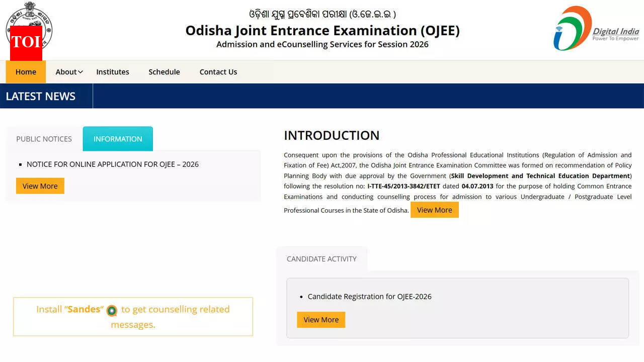Click the Sandes app icon

pos(112,311)
